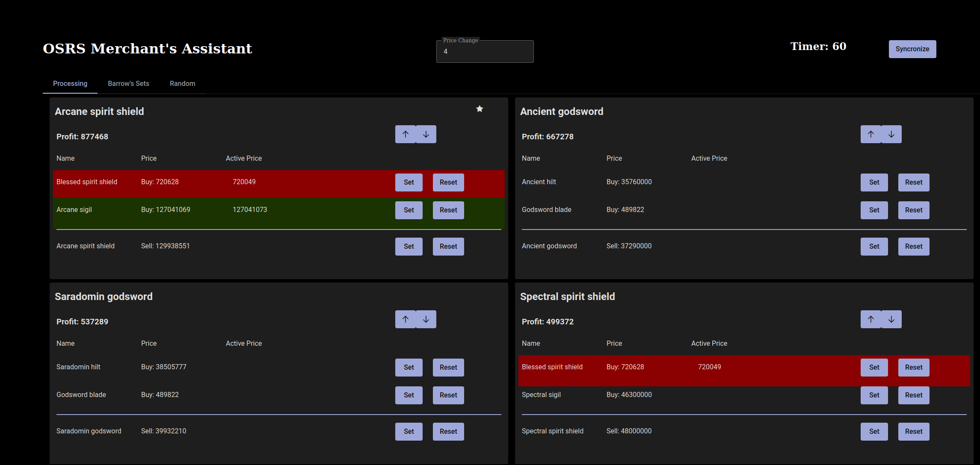Click the active price 127041073
The width and height of the screenshot is (980, 465).
click(x=250, y=210)
